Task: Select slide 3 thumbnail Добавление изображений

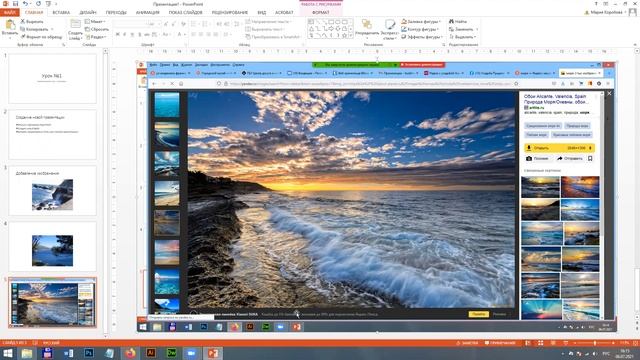Action: 53,191
